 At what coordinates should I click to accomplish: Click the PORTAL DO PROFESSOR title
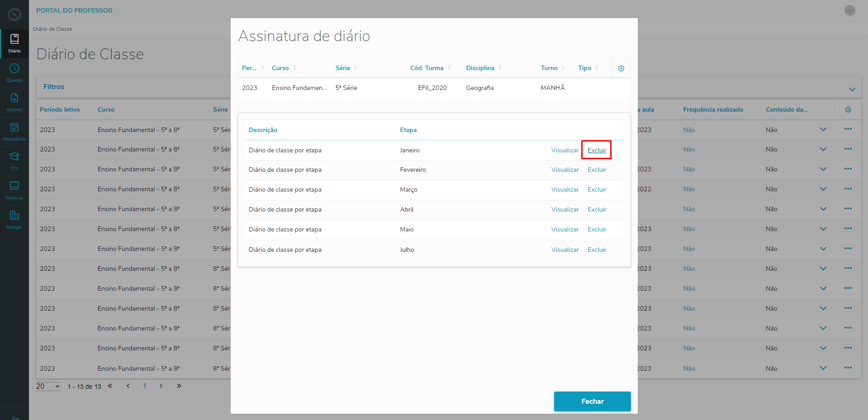(x=74, y=10)
